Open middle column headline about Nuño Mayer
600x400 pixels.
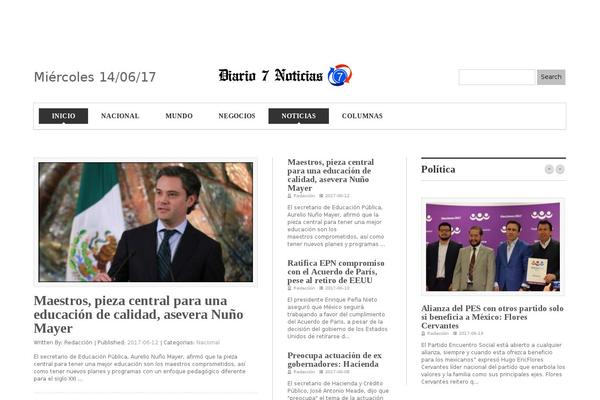pos(331,175)
